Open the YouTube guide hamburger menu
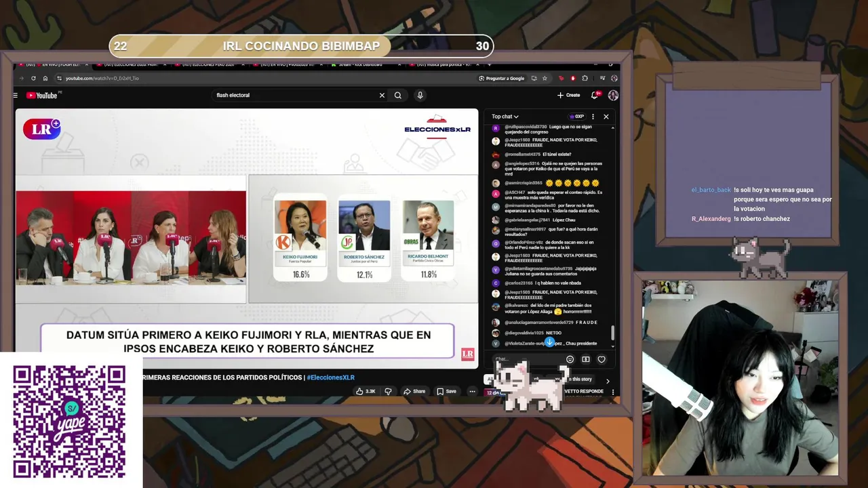This screenshot has width=868, height=488. 15,96
